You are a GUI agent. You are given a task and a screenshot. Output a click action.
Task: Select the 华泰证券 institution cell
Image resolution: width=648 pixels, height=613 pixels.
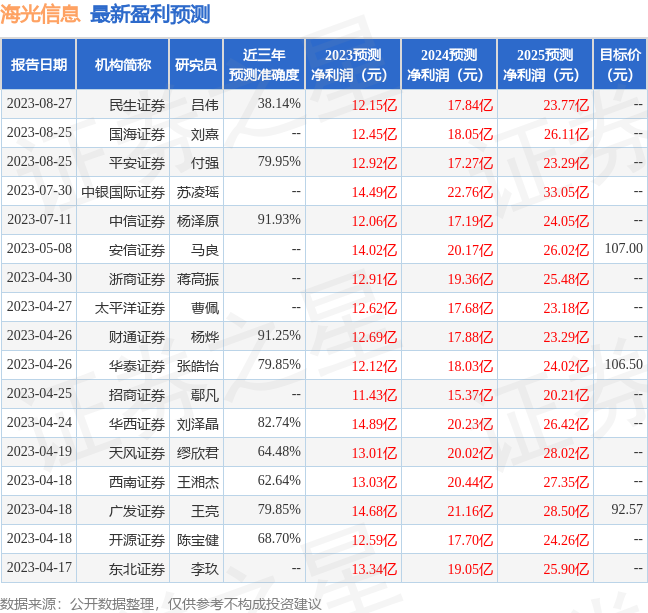pyautogui.click(x=136, y=365)
